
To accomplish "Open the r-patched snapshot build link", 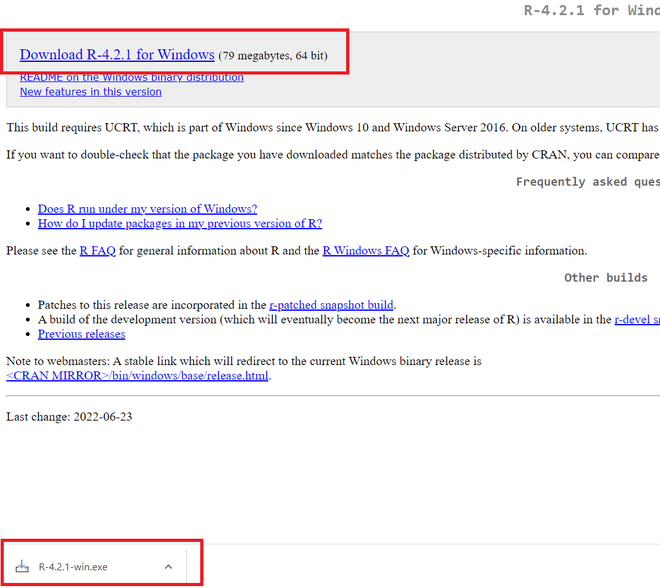I will [x=331, y=305].
